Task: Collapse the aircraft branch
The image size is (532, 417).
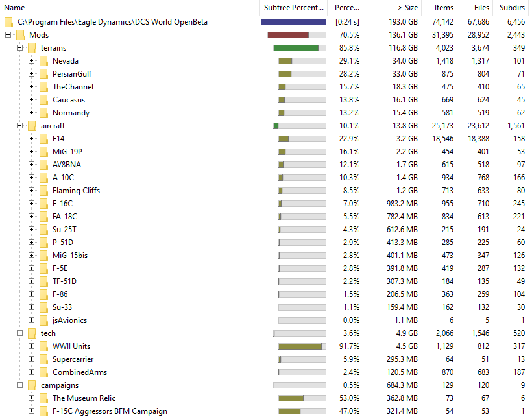Action: pyautogui.click(x=21, y=125)
